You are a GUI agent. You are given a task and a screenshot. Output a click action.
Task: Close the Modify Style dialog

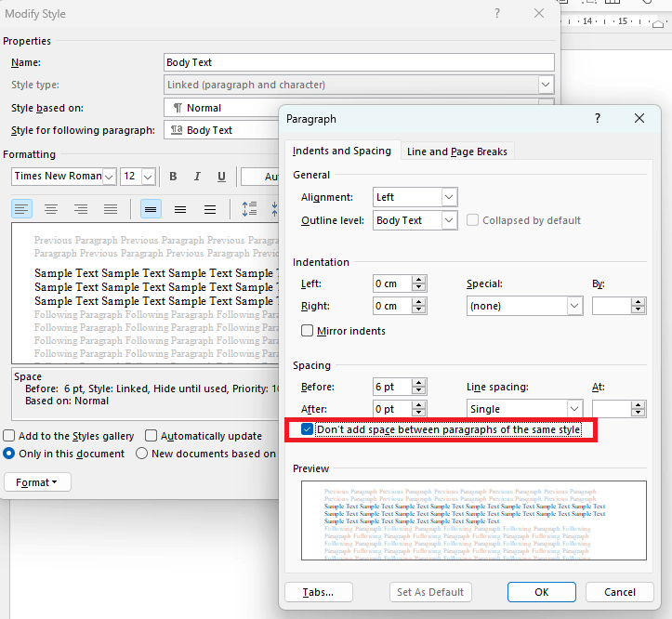[x=539, y=13]
